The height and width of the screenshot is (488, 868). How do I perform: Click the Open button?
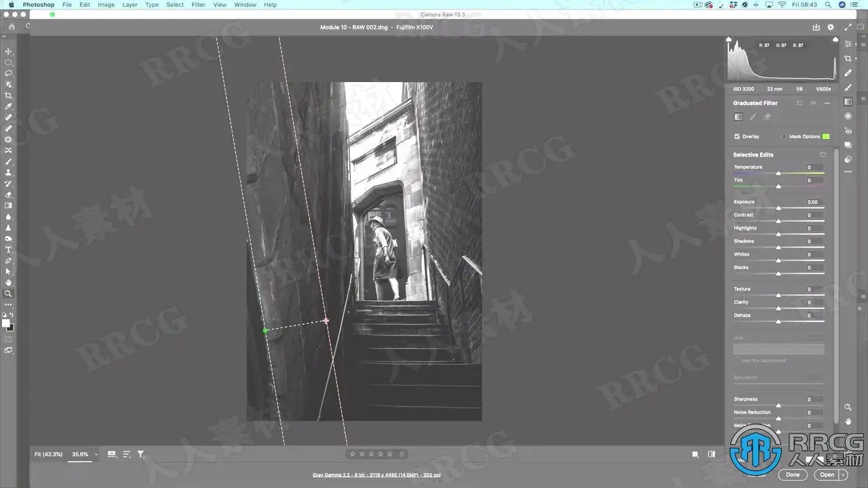(x=827, y=474)
